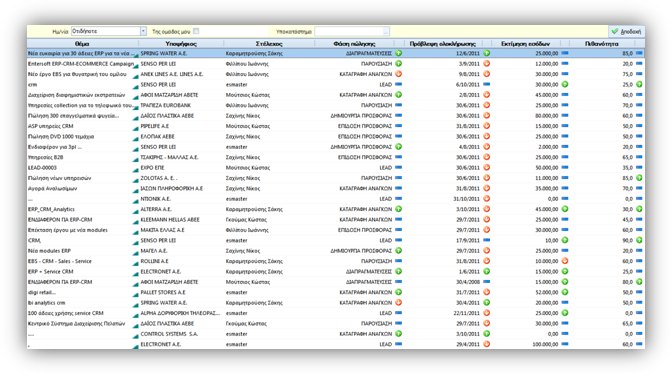
Task: Click the completion date 22/11/2011
Action: pyautogui.click(x=466, y=313)
